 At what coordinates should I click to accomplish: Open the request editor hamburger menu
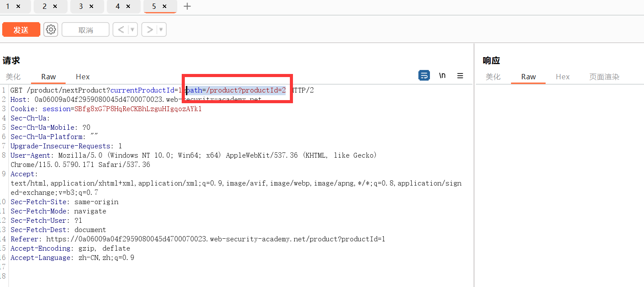pyautogui.click(x=460, y=76)
